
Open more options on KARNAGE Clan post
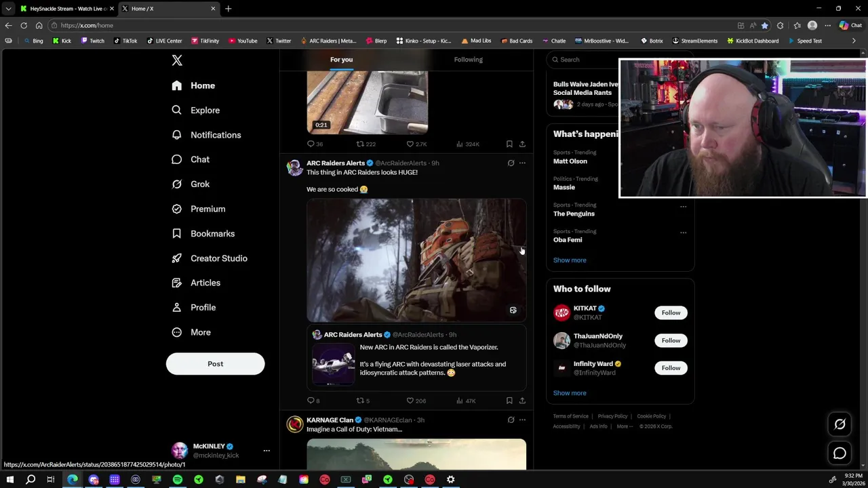(x=522, y=420)
